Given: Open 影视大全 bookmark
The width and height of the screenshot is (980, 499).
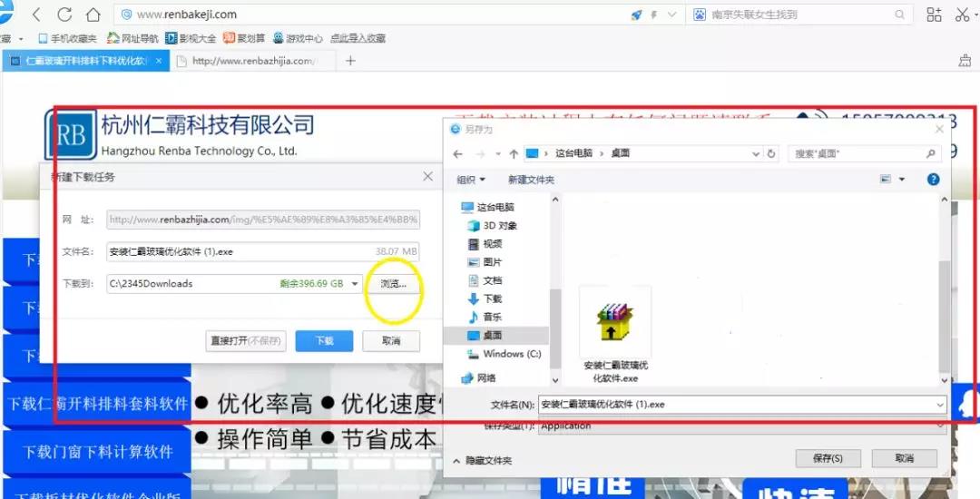Looking at the screenshot, I should coord(191,38).
